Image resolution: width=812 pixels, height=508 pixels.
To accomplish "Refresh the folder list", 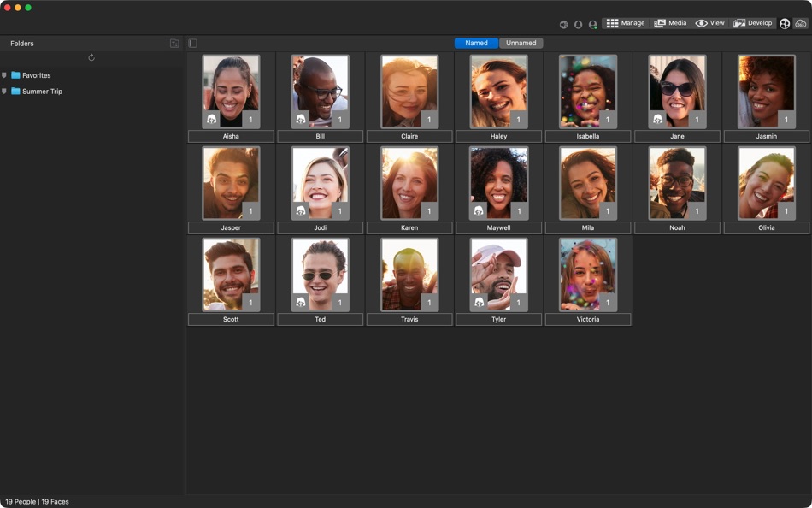I will [x=92, y=57].
